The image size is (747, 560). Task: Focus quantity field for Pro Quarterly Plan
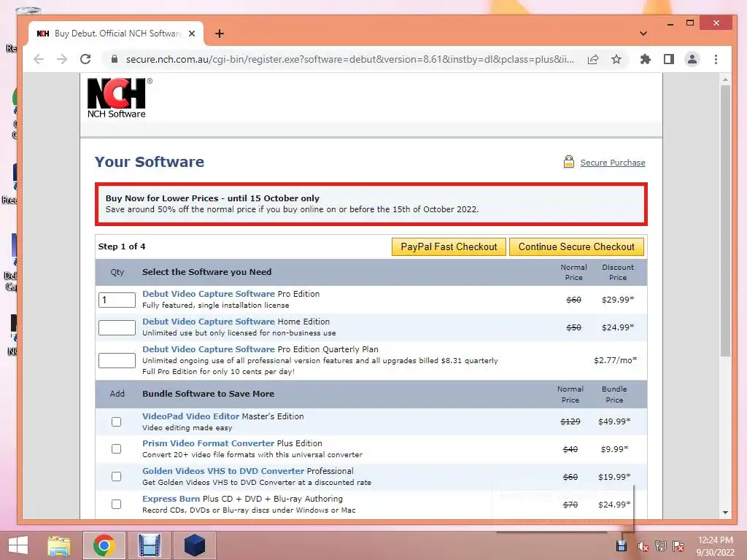(117, 360)
